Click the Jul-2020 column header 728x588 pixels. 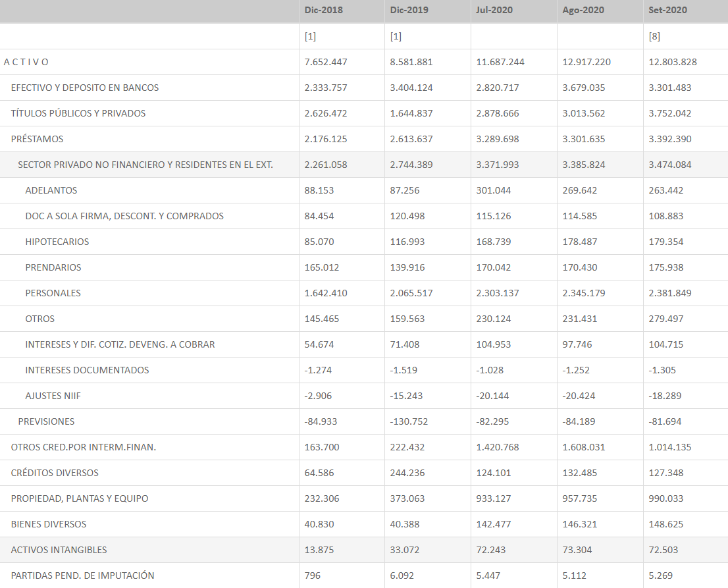[494, 10]
